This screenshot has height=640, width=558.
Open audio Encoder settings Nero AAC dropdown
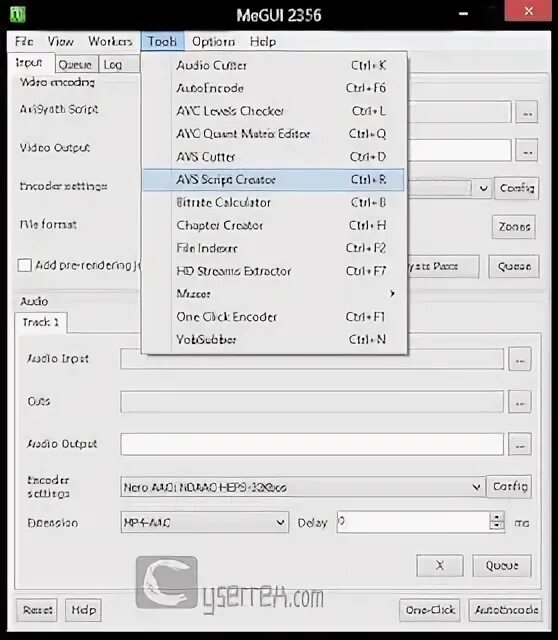pyautogui.click(x=302, y=487)
